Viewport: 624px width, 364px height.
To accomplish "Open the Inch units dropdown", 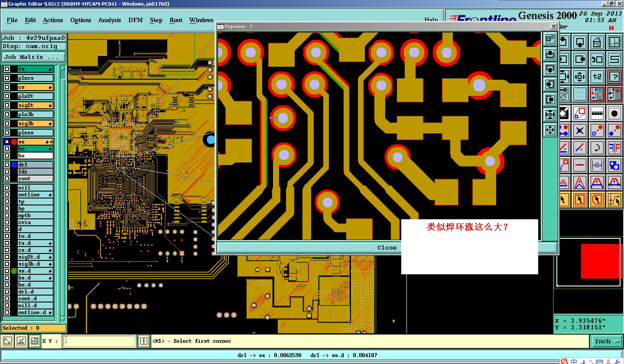I will (x=606, y=341).
